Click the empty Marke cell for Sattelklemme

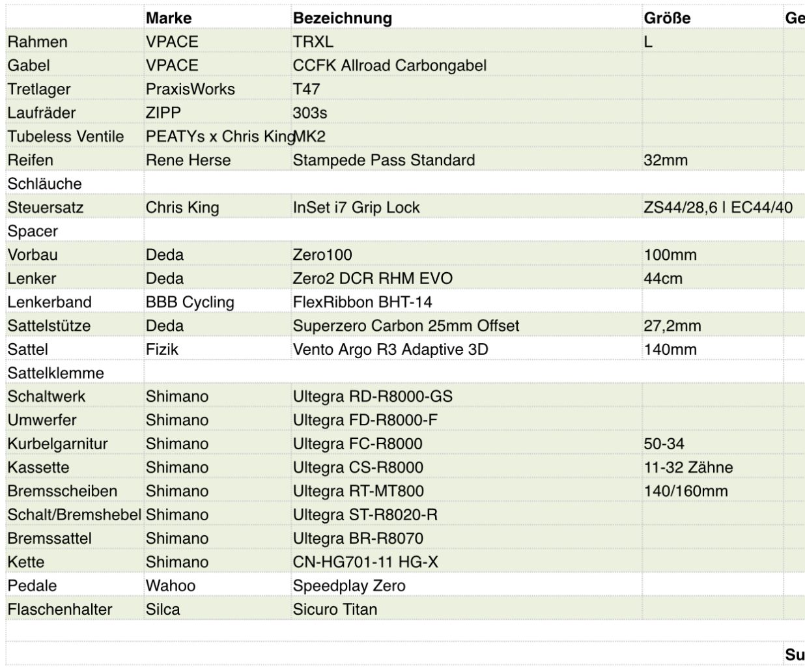point(217,373)
